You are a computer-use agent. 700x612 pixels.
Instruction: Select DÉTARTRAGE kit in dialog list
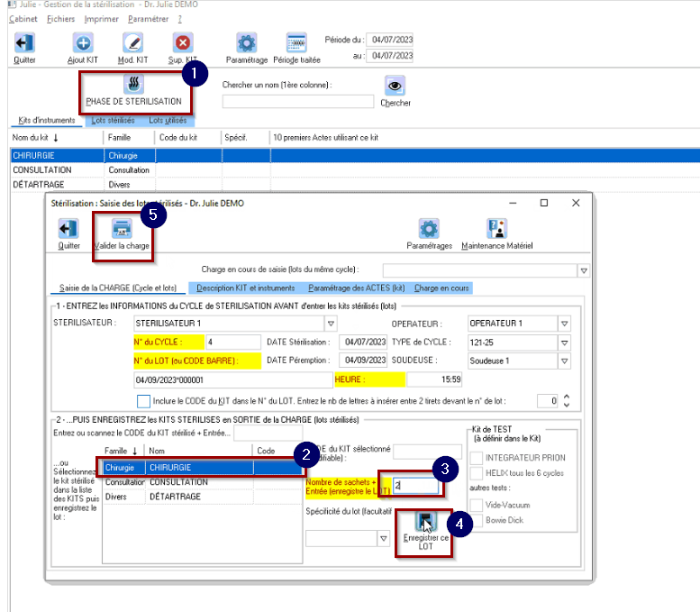pos(203,497)
